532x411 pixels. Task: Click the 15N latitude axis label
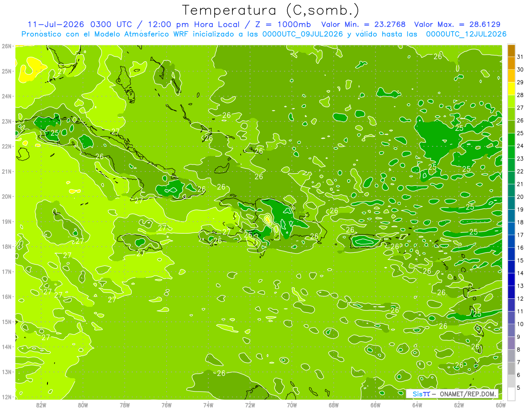(6, 322)
